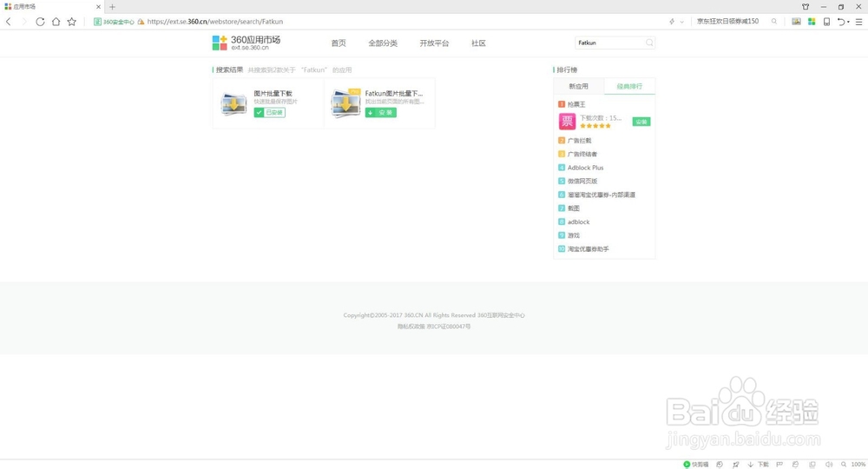
Task: Click the speaker mute icon in status bar
Action: [x=829, y=465]
